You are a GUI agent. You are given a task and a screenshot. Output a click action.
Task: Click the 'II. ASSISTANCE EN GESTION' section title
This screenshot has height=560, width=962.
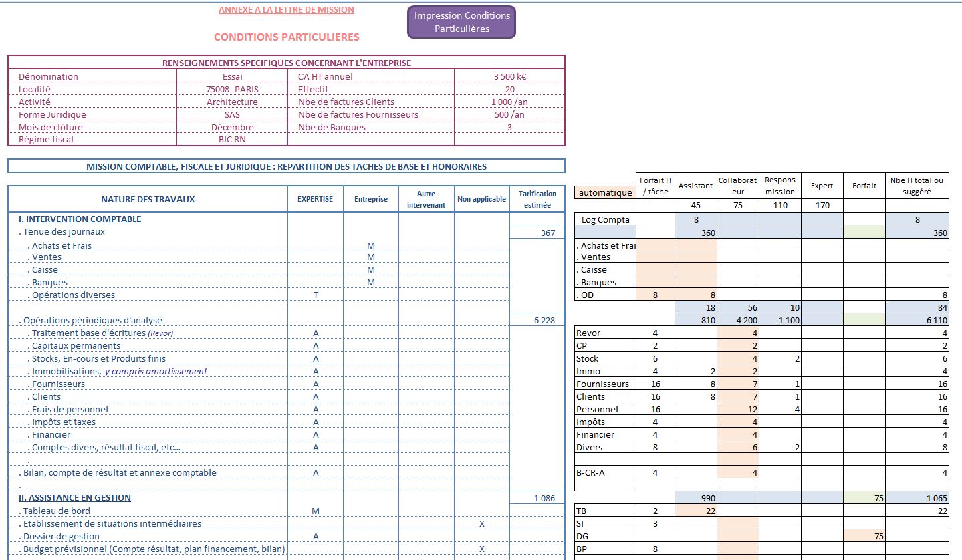click(75, 497)
